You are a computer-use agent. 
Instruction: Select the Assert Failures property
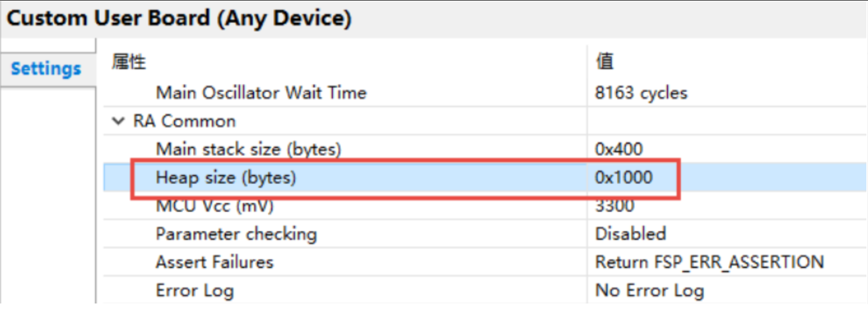(215, 262)
